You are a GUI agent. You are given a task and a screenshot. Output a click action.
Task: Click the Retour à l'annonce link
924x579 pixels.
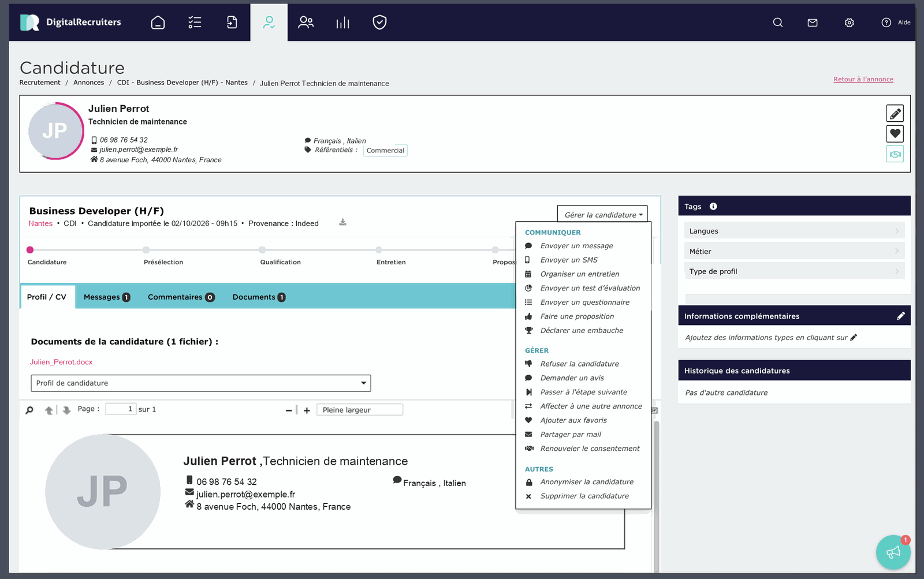pos(863,79)
